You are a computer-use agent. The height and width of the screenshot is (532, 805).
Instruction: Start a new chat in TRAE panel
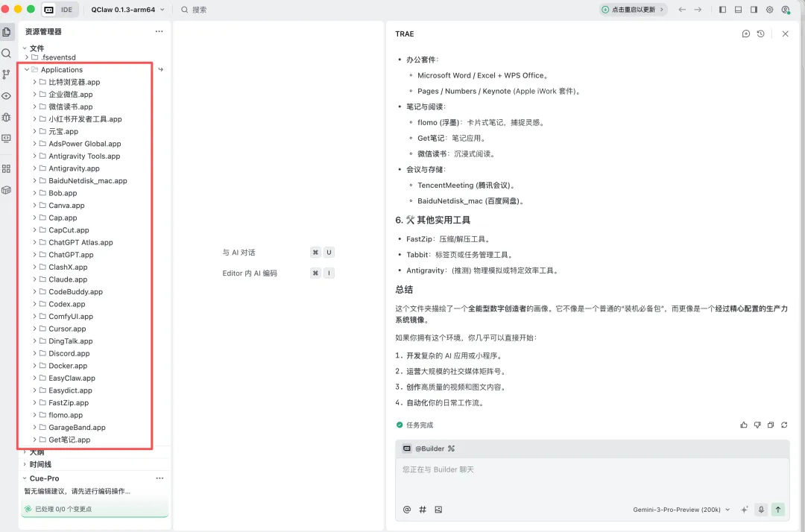tap(746, 34)
